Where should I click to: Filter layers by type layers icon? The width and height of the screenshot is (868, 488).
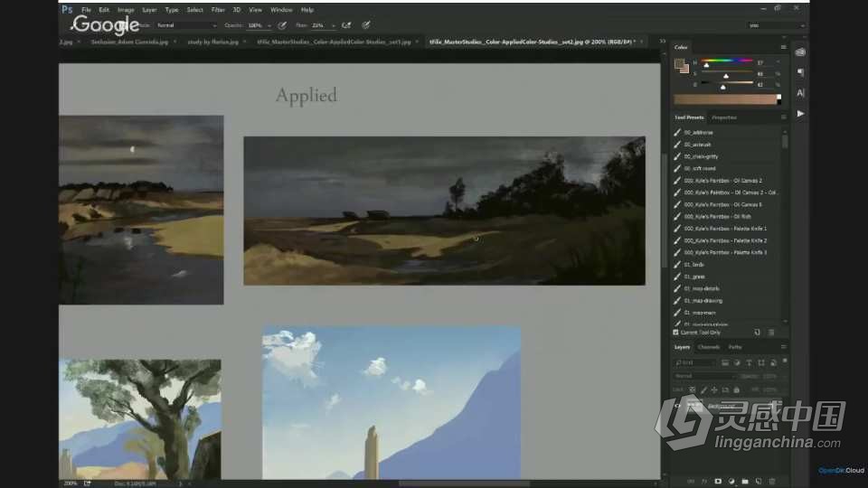pyautogui.click(x=749, y=363)
